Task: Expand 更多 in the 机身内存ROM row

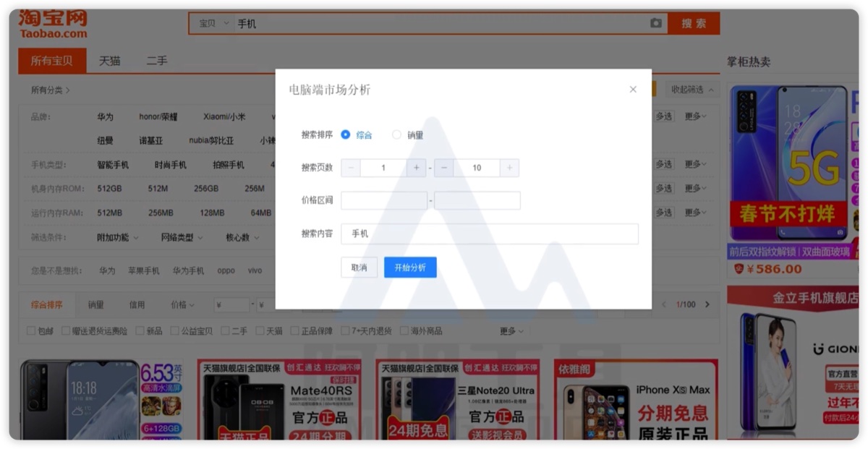Action: [696, 188]
